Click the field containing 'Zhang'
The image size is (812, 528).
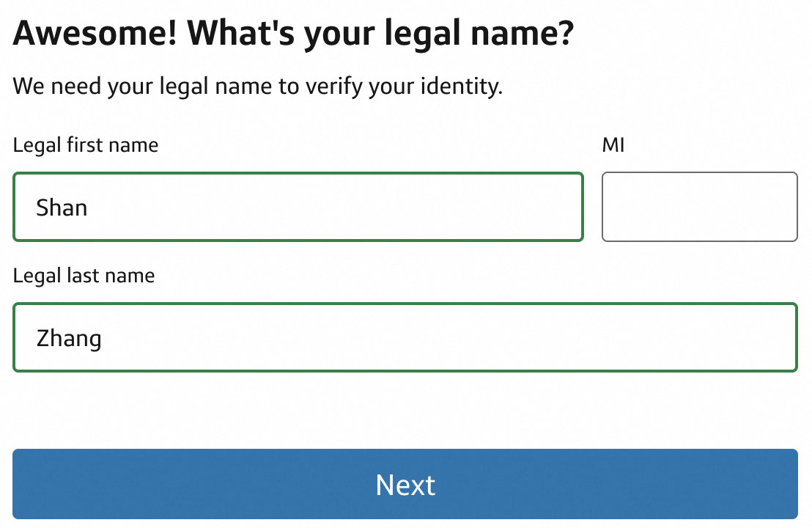[x=405, y=338]
